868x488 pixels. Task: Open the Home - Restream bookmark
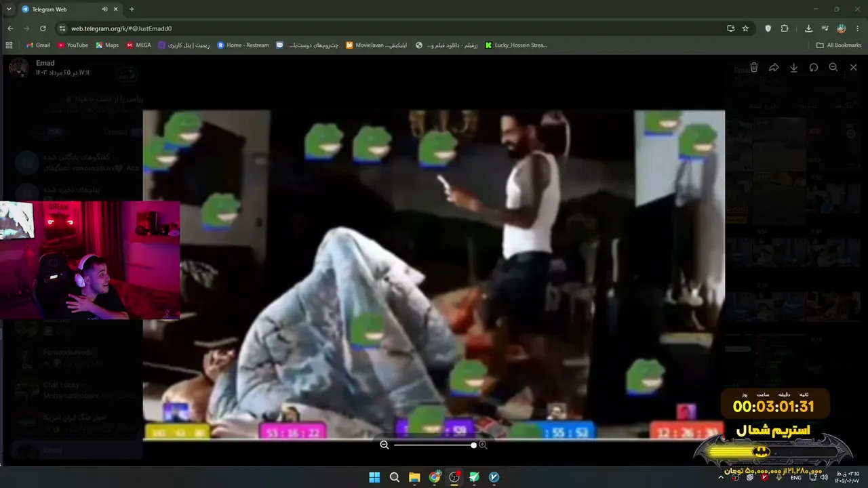(243, 45)
